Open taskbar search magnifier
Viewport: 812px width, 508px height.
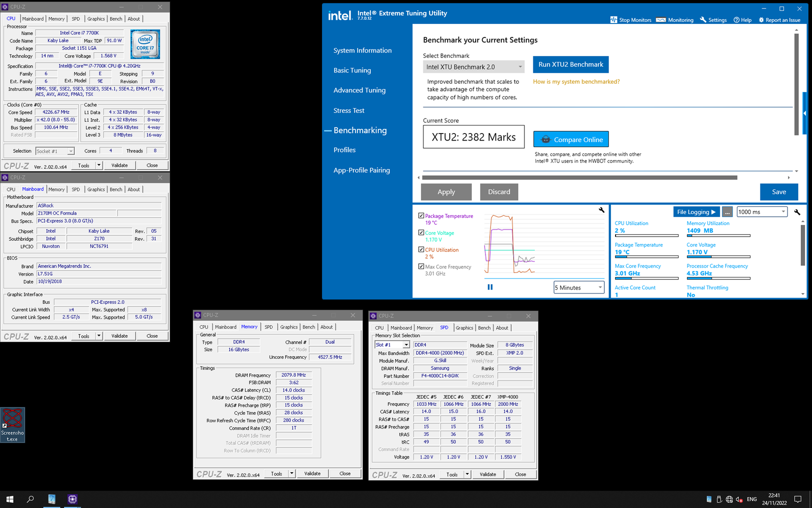31,499
